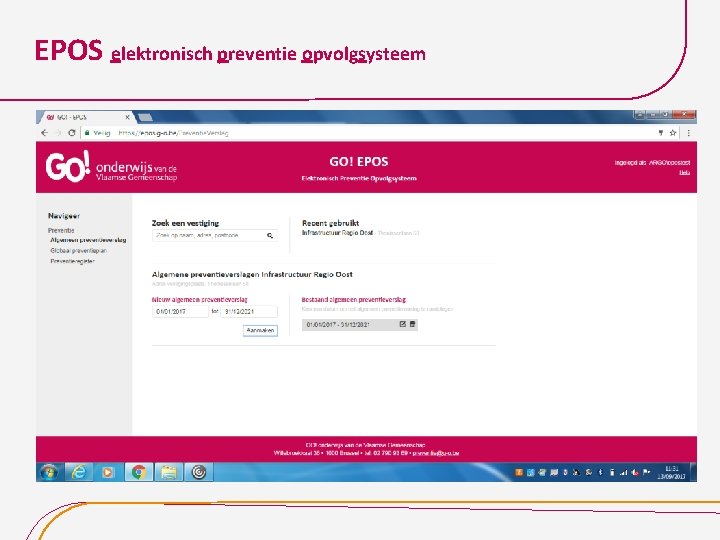Click the delete icon for the existing preventieverslag
The width and height of the screenshot is (720, 540).
412,324
